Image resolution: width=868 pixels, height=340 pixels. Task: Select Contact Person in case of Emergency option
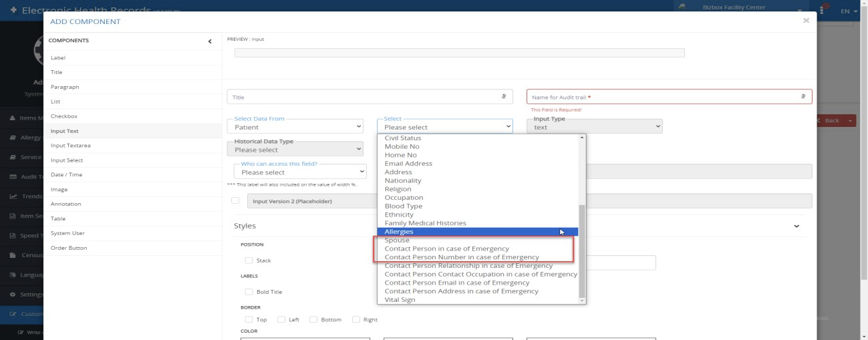coord(446,248)
